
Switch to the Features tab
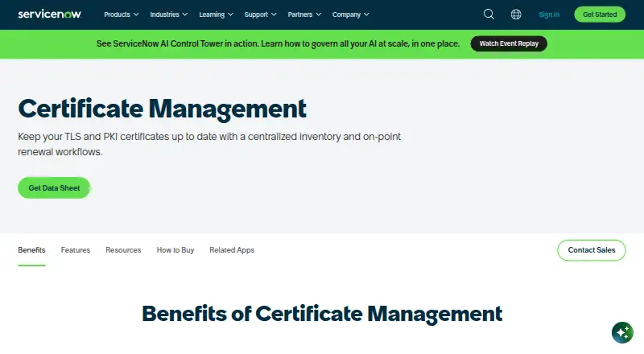[x=76, y=250]
